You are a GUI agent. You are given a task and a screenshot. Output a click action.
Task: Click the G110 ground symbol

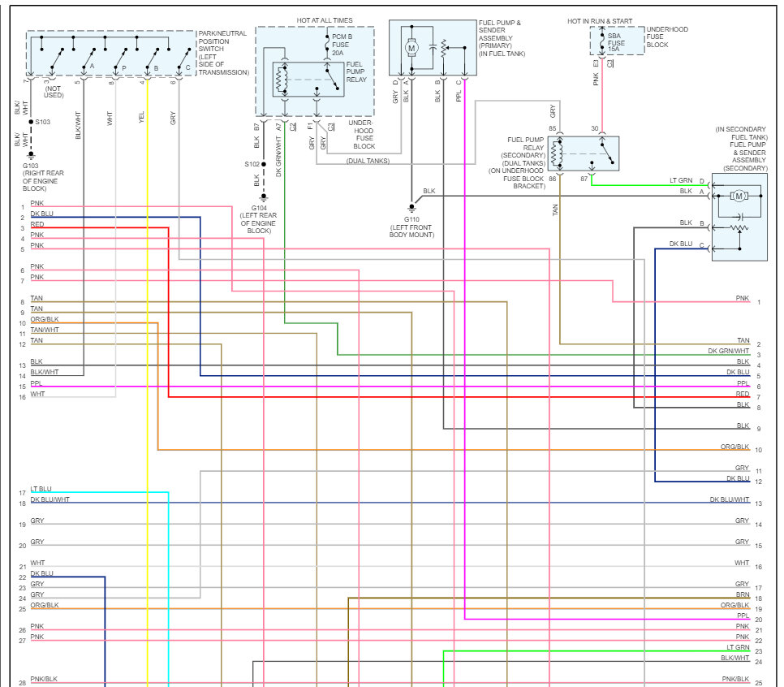coord(411,208)
